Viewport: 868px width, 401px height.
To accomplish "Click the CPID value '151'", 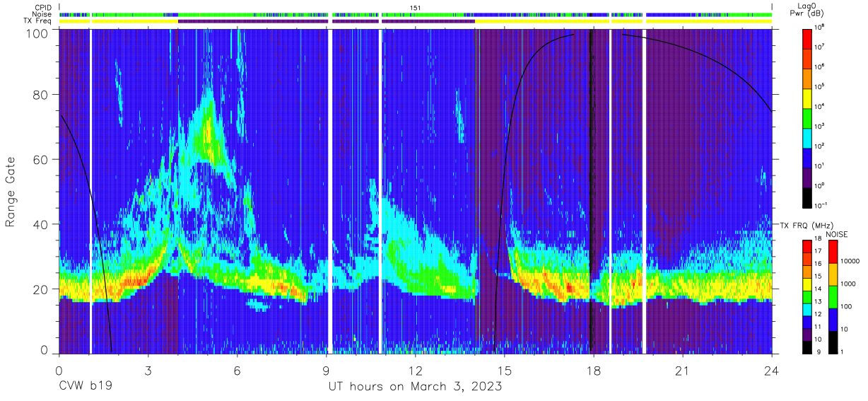I will (x=416, y=7).
